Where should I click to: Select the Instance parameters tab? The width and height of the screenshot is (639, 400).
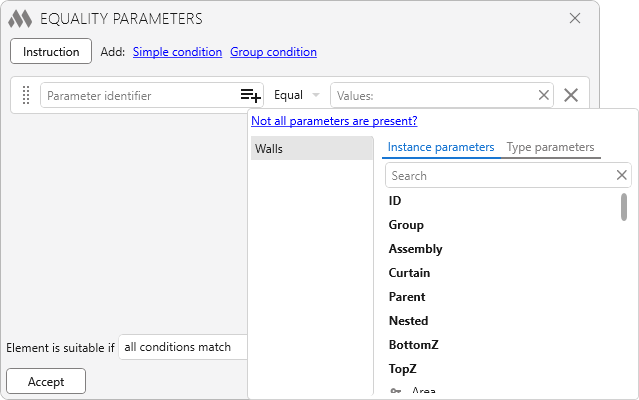click(x=441, y=147)
